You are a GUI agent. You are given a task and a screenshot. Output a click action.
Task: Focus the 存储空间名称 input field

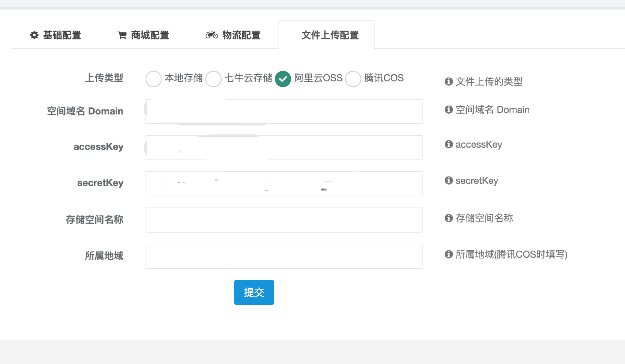tap(284, 220)
